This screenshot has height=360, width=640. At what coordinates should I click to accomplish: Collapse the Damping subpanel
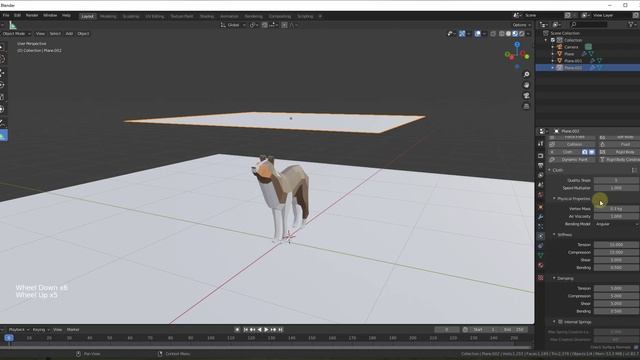pyautogui.click(x=554, y=278)
